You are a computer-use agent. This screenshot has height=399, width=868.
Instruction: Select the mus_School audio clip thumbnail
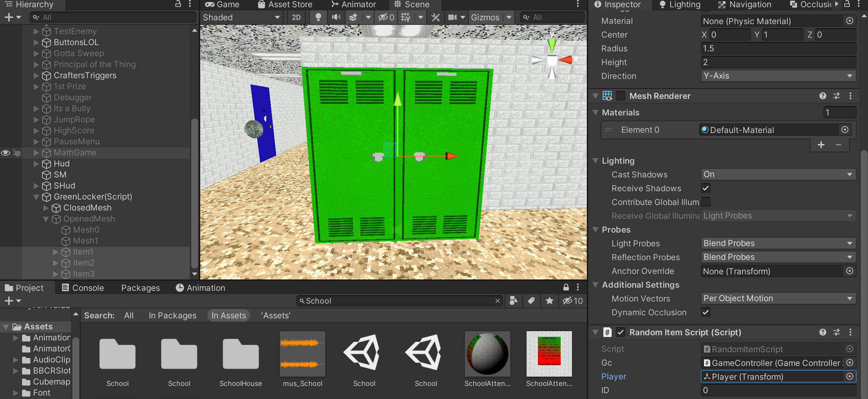(302, 354)
